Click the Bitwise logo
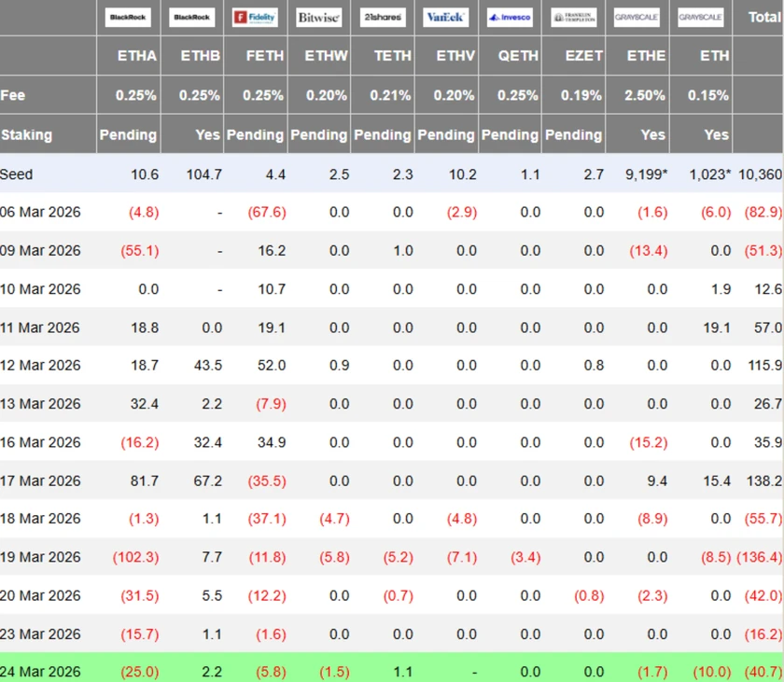The height and width of the screenshot is (682, 784). coord(318,18)
